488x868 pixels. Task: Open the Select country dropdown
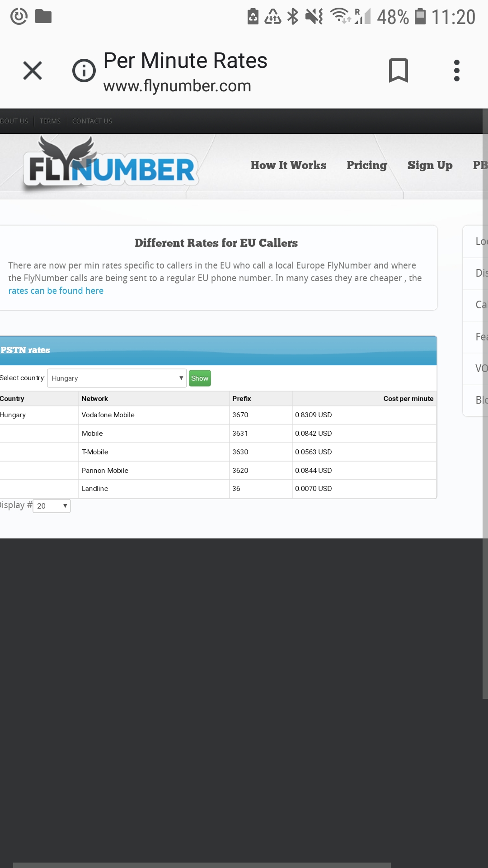(117, 378)
